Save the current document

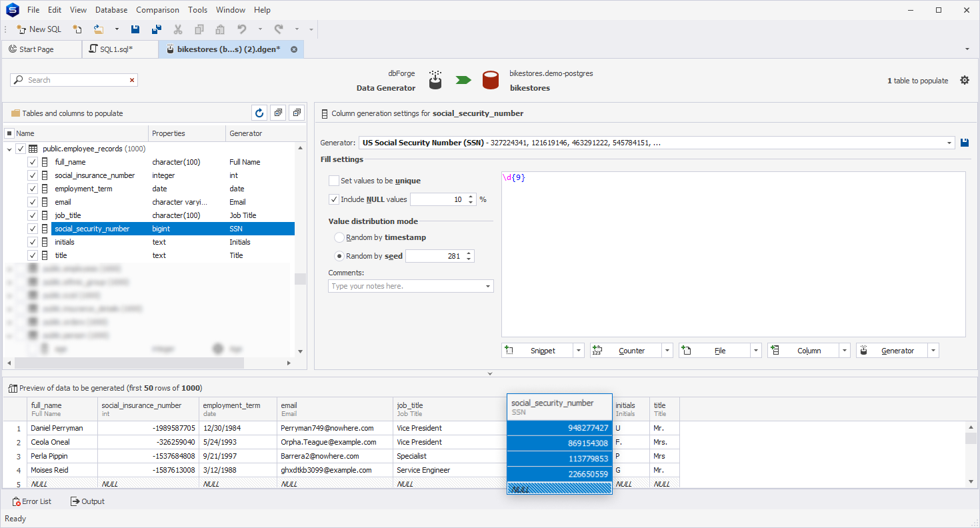coord(135,29)
